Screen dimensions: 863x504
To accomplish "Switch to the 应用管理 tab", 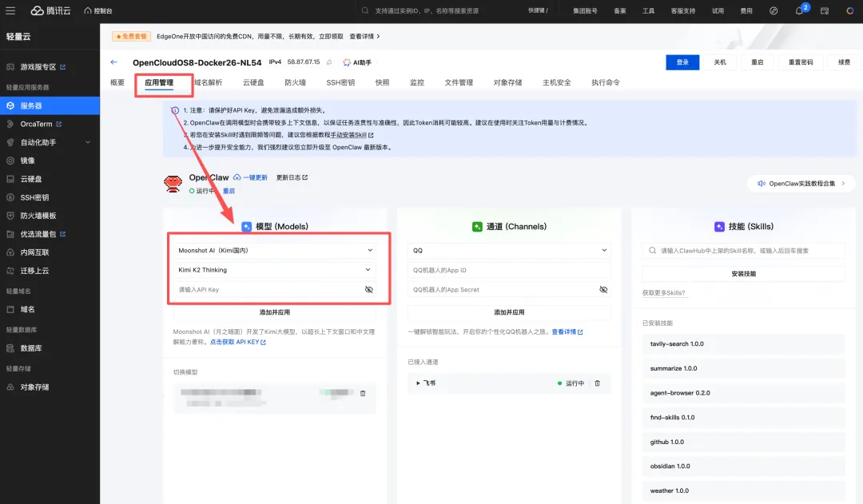I will click(x=159, y=82).
